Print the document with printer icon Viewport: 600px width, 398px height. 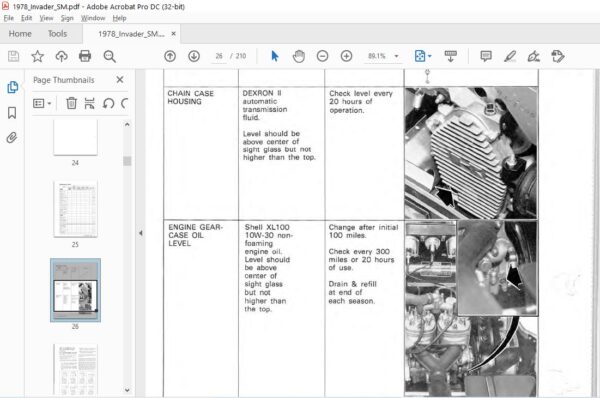click(85, 56)
